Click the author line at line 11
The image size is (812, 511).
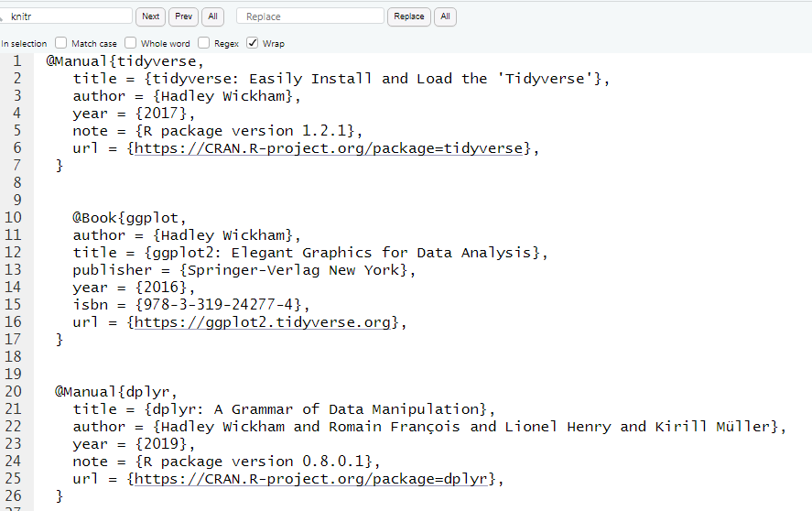(187, 235)
